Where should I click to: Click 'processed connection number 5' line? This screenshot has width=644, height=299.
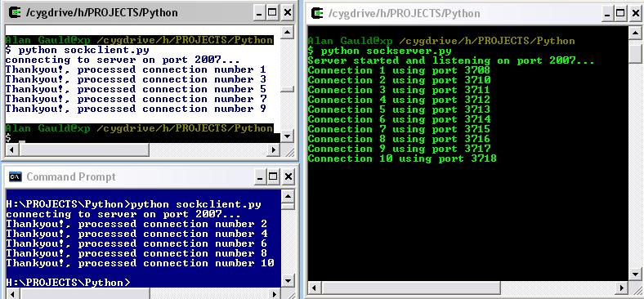(x=136, y=89)
